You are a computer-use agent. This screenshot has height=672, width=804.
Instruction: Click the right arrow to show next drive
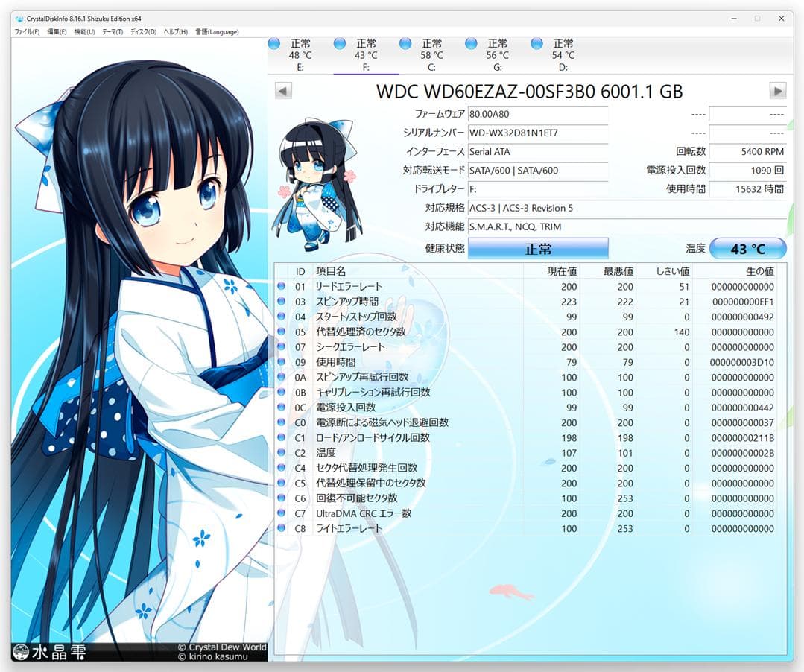(776, 90)
